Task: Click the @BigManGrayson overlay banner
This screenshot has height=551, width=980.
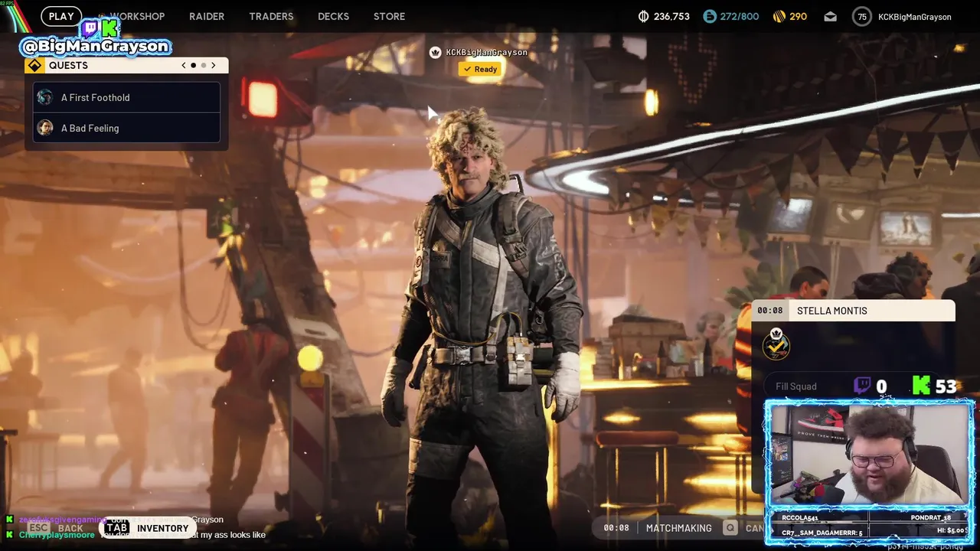Action: tap(96, 47)
